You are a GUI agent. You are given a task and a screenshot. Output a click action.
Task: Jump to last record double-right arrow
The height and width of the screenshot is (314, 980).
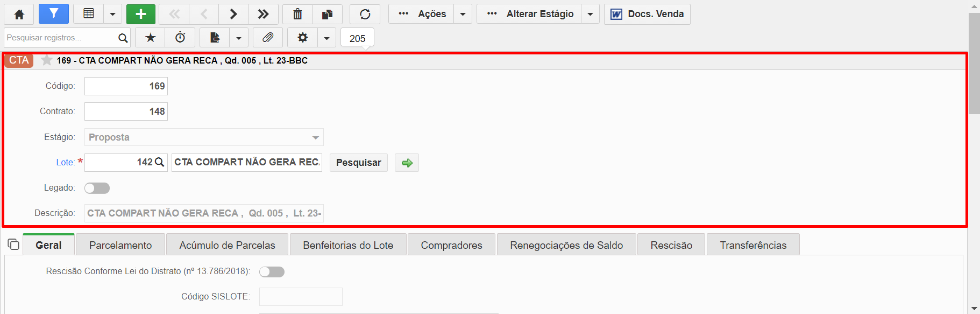pos(263,14)
